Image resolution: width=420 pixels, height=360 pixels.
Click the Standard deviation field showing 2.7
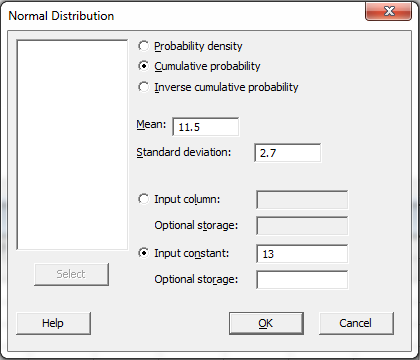point(288,153)
